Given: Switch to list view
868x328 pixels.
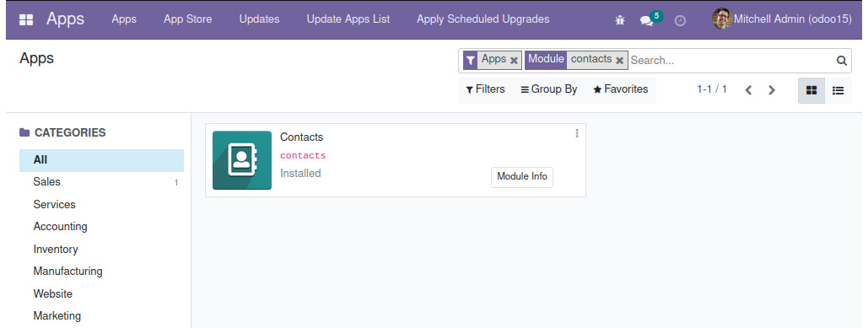Looking at the screenshot, I should [838, 90].
